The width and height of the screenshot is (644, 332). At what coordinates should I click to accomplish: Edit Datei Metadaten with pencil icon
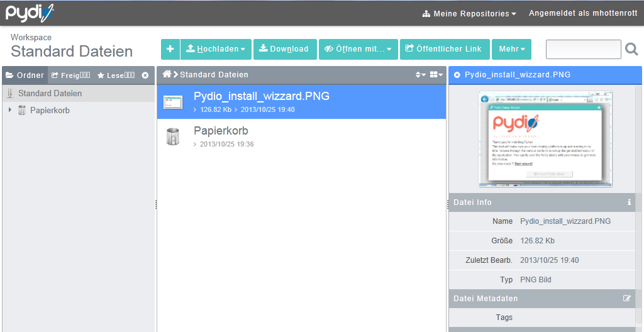coord(627,298)
